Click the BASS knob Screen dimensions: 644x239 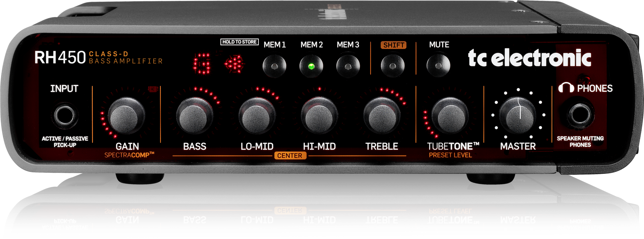click(194, 116)
